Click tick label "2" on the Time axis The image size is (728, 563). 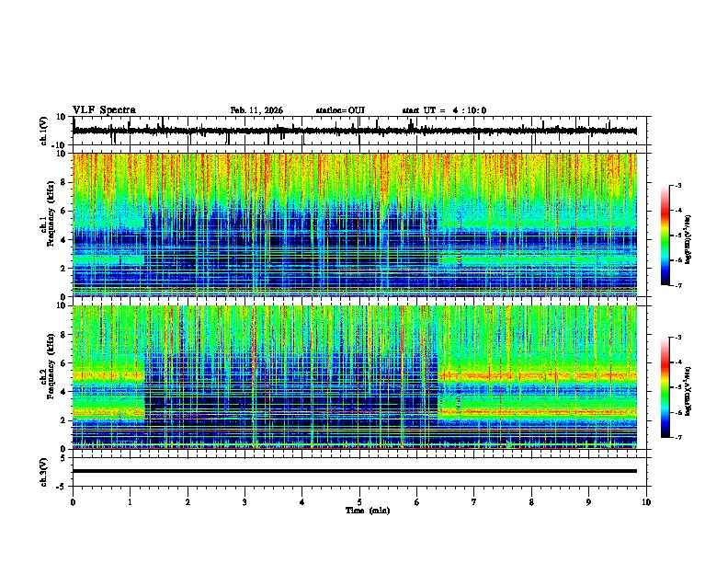pyautogui.click(x=188, y=502)
